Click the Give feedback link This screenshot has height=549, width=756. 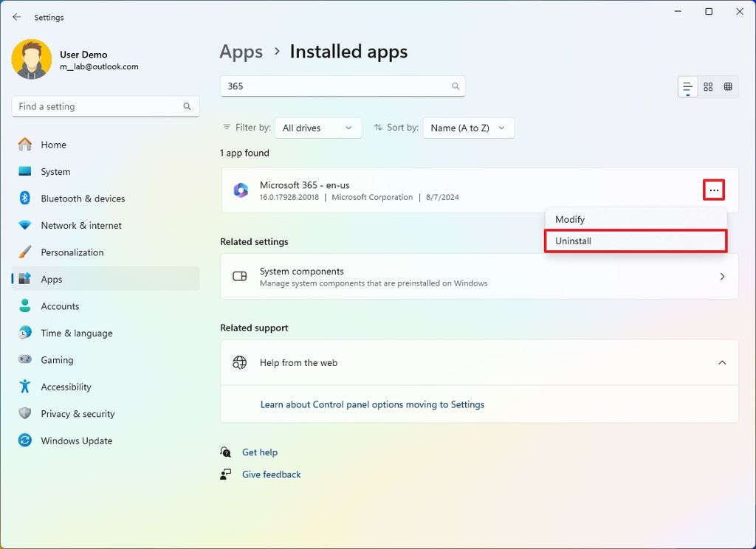pos(271,474)
